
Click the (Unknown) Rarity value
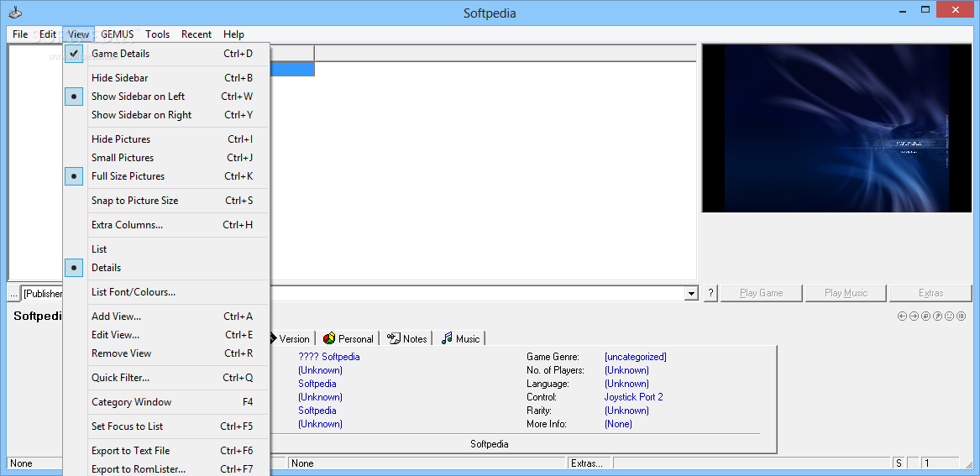click(626, 411)
